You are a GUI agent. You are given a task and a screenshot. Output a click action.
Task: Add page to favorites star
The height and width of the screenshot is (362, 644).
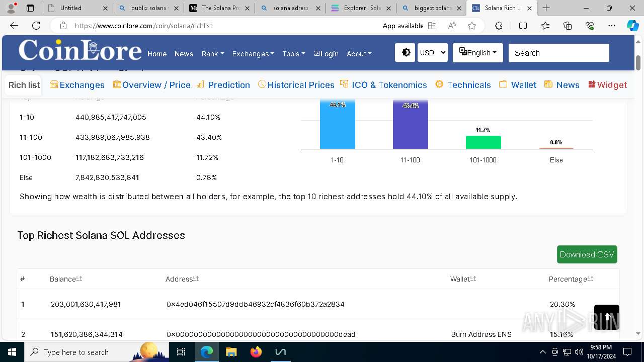point(472,26)
